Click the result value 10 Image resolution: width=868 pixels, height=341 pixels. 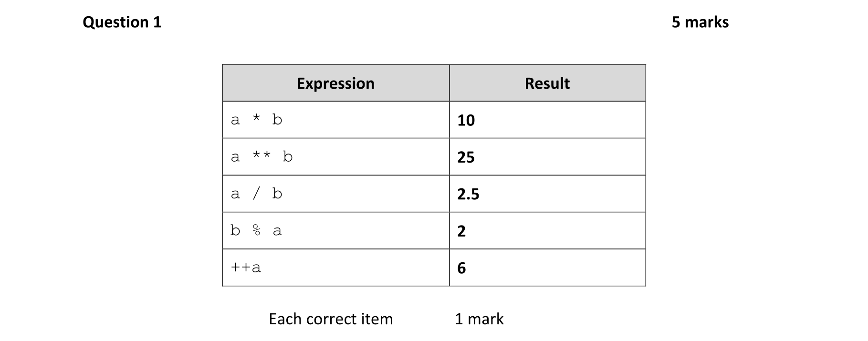pos(466,120)
